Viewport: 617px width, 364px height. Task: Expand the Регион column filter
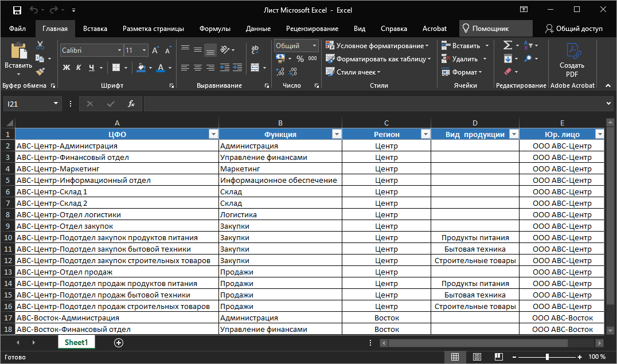click(425, 134)
